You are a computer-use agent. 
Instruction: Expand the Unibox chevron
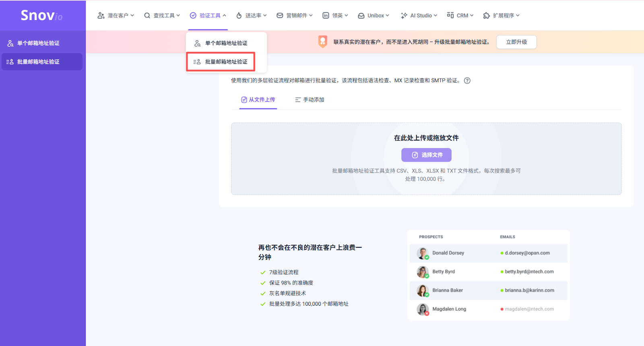tap(387, 15)
